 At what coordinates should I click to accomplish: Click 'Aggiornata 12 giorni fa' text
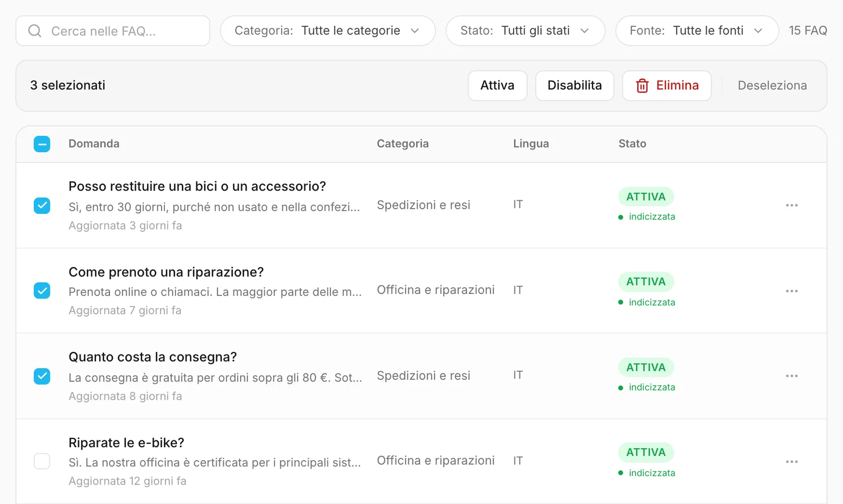[x=128, y=481]
